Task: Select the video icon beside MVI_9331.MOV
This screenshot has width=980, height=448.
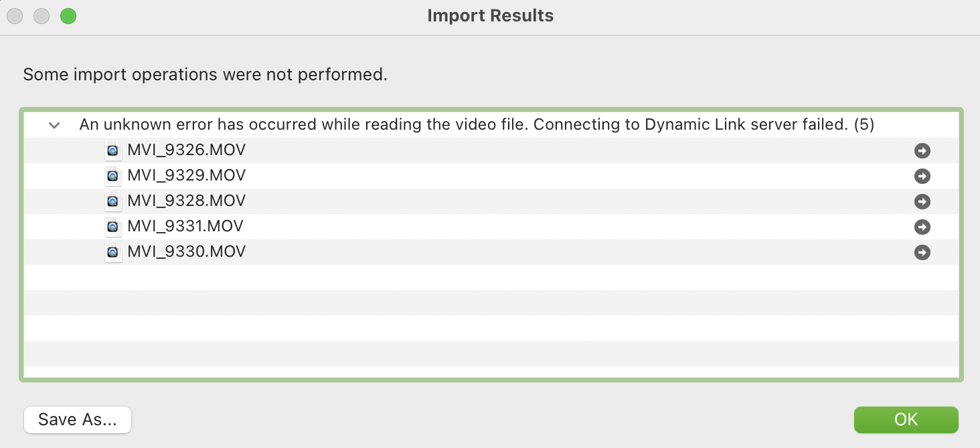Action: coord(112,226)
